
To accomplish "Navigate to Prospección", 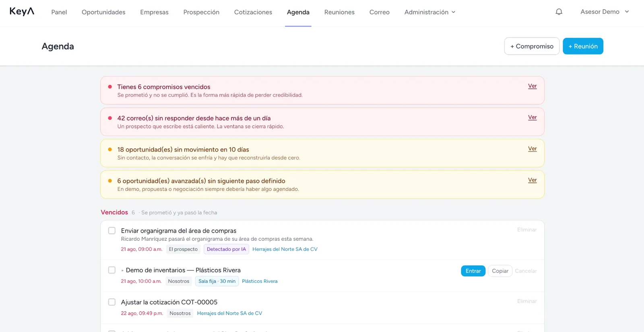I will pos(201,12).
